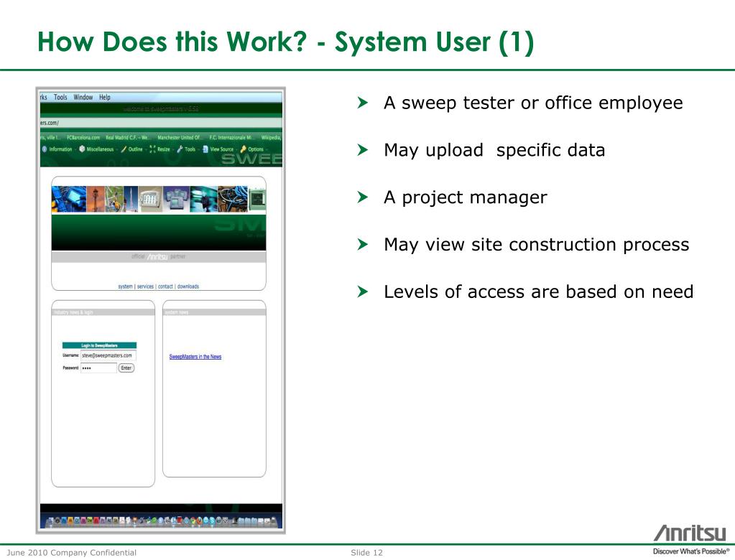
Task: Open Skype from the dock
Action: [212, 521]
